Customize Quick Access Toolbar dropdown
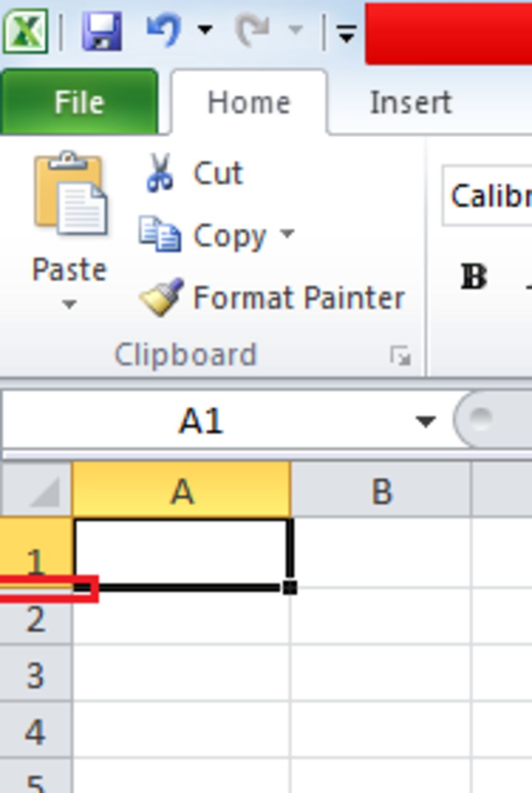This screenshot has height=793, width=532. (346, 33)
